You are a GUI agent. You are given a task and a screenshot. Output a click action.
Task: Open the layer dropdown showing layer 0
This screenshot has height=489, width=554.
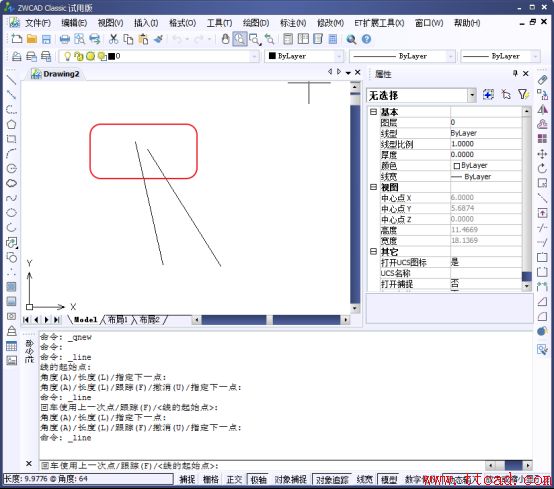pos(159,56)
